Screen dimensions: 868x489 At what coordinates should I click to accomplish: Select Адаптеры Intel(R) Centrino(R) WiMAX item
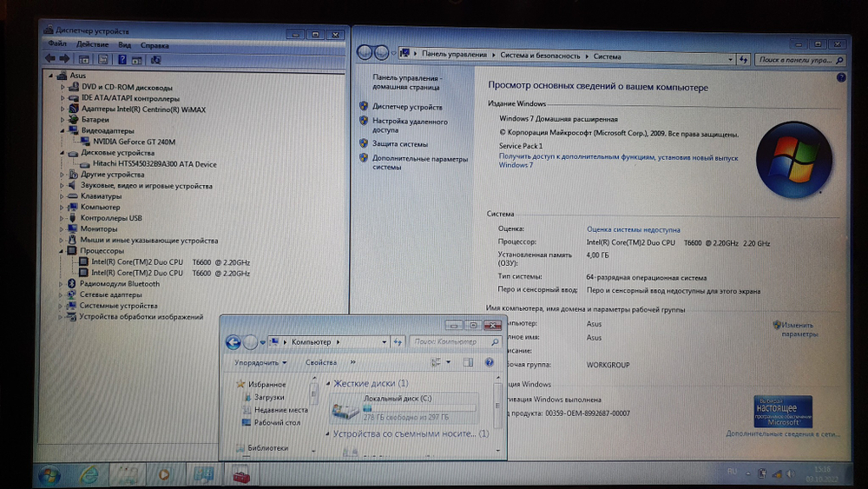click(143, 109)
